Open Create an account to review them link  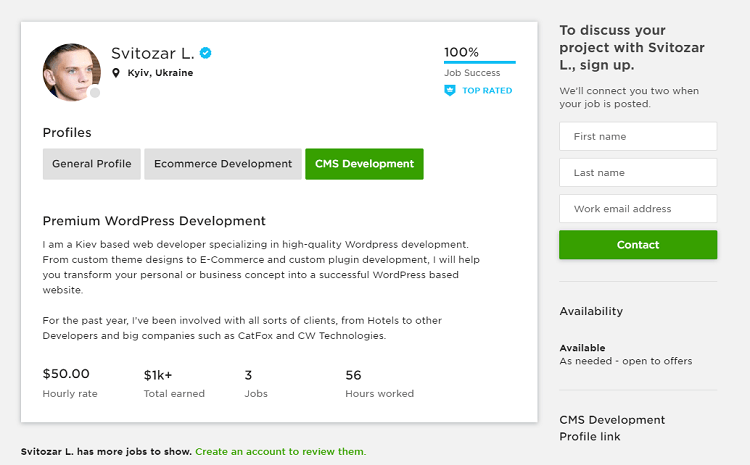click(x=280, y=452)
